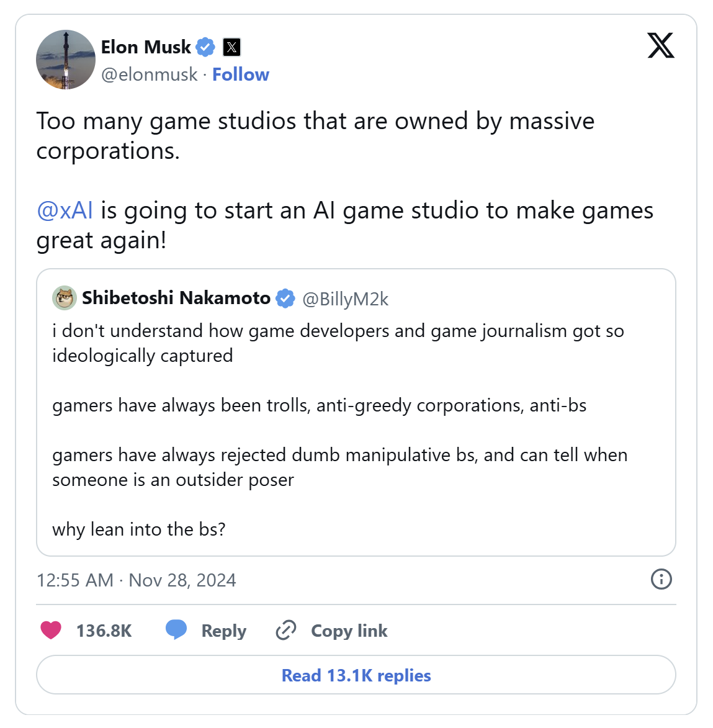Open the @BillyM2k handle
713x728 pixels.
[x=344, y=298]
